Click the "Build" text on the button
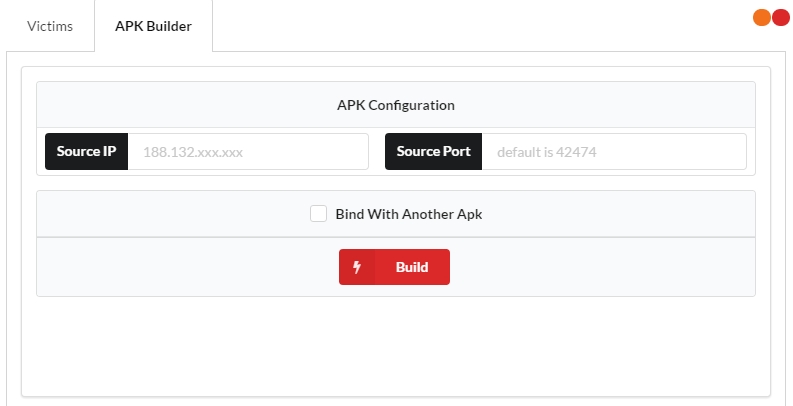This screenshot has height=406, width=793. click(412, 267)
